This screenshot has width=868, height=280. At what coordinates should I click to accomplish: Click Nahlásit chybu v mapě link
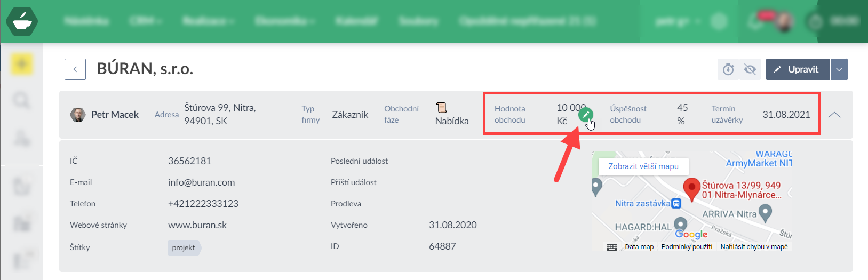[754, 247]
